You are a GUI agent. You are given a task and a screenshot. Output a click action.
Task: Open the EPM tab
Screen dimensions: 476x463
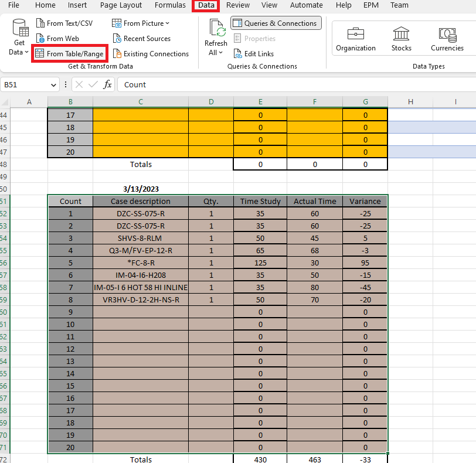pyautogui.click(x=371, y=5)
